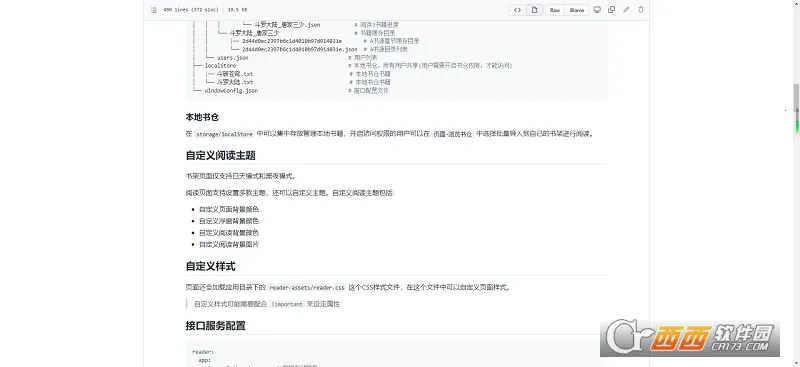Edit this file with pencil icon
The height and width of the screenshot is (367, 800).
[x=626, y=10]
